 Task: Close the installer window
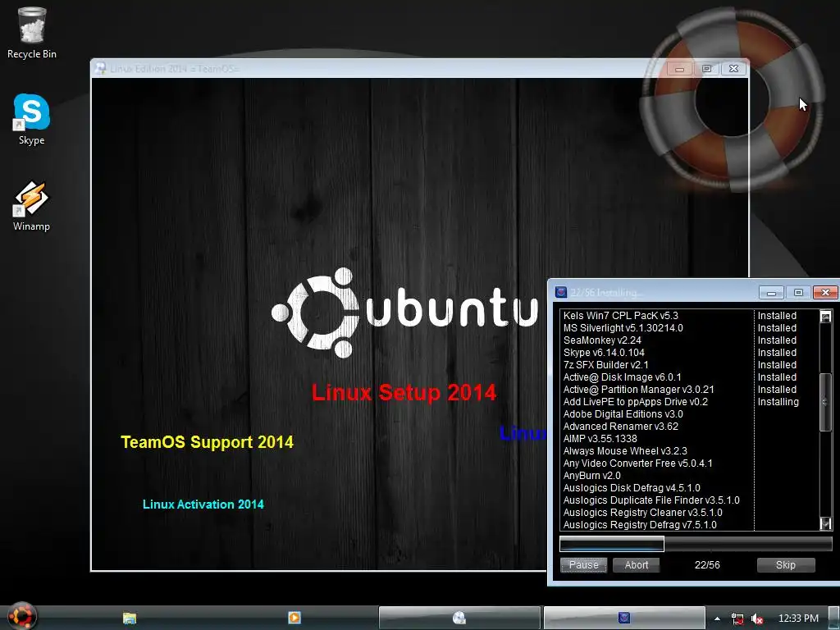point(825,293)
